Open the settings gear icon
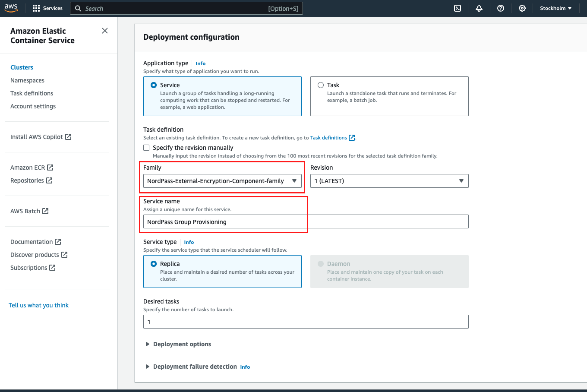 click(522, 8)
